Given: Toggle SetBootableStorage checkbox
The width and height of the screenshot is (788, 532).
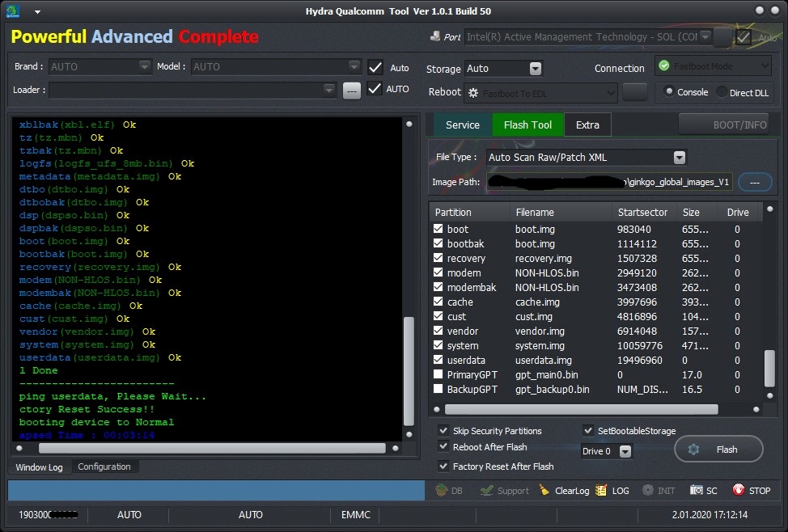Looking at the screenshot, I should [x=588, y=430].
